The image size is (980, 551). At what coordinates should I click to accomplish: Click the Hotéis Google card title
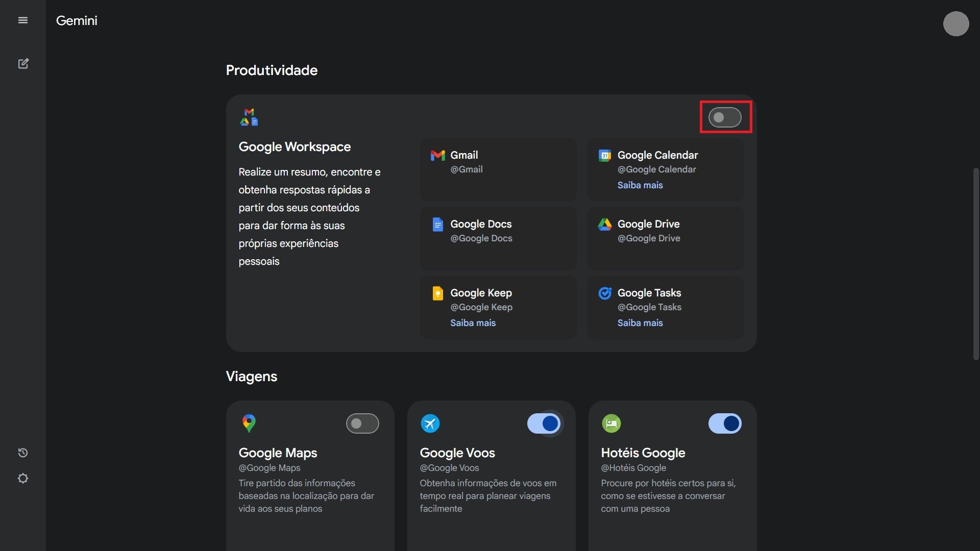pos(643,453)
